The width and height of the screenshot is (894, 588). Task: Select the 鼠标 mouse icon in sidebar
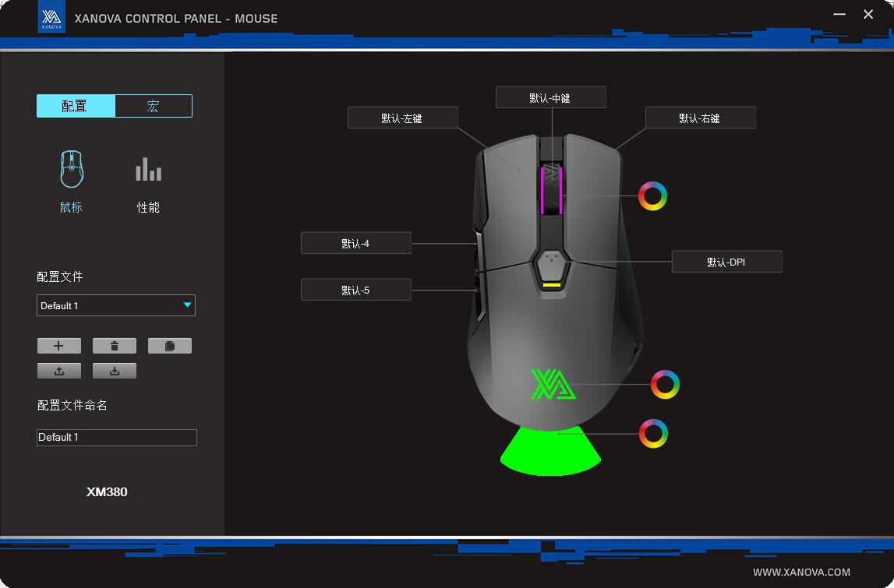[x=72, y=170]
